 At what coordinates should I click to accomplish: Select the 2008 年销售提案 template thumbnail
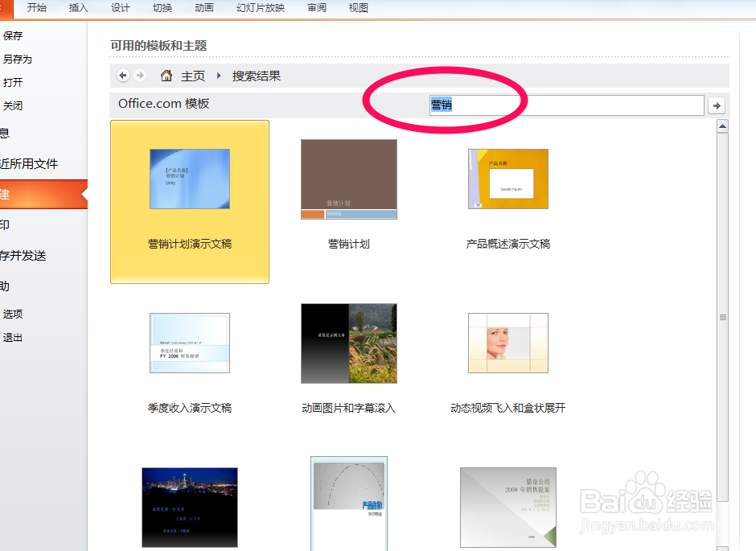508,507
